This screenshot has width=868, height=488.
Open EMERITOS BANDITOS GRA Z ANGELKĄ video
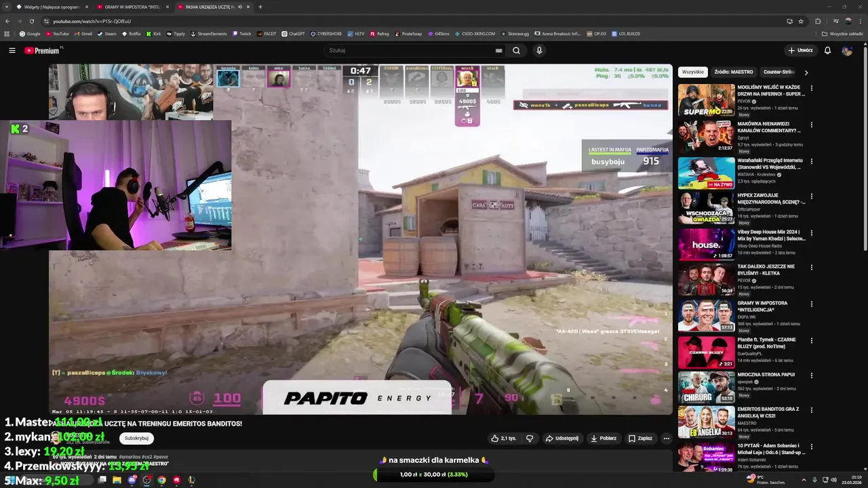[768, 412]
